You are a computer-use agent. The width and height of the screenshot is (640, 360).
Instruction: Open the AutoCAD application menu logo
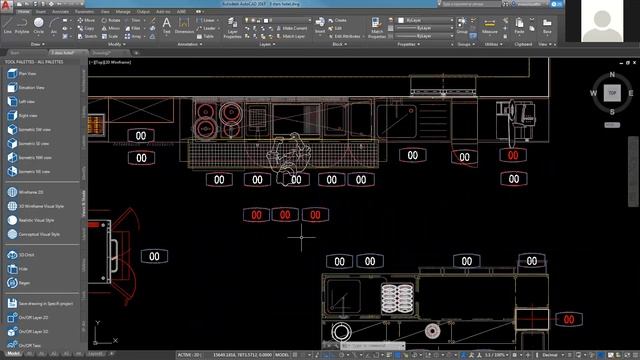(6, 5)
